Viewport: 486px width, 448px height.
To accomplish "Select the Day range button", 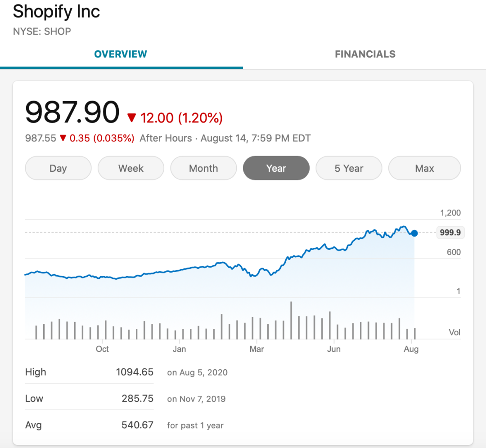I will point(58,168).
